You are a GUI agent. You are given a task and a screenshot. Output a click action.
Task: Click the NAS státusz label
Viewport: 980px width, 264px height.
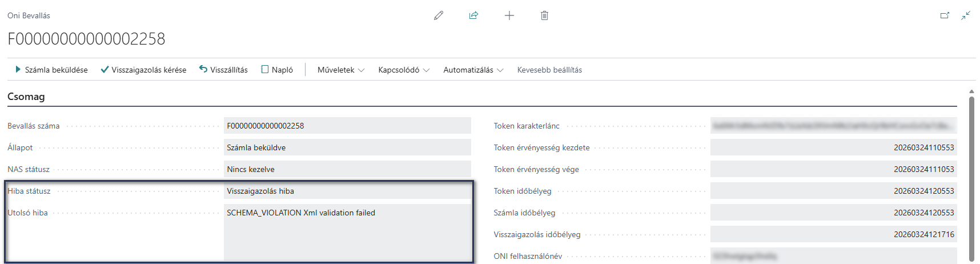(x=29, y=169)
